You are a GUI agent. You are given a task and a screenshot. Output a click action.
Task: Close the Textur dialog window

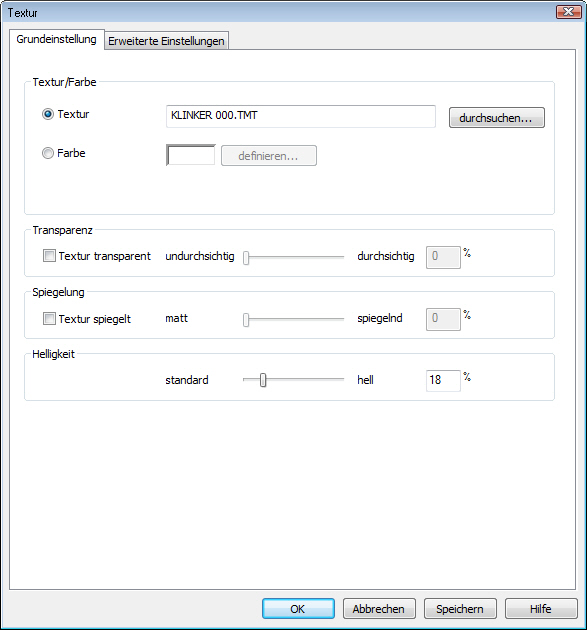pyautogui.click(x=568, y=12)
